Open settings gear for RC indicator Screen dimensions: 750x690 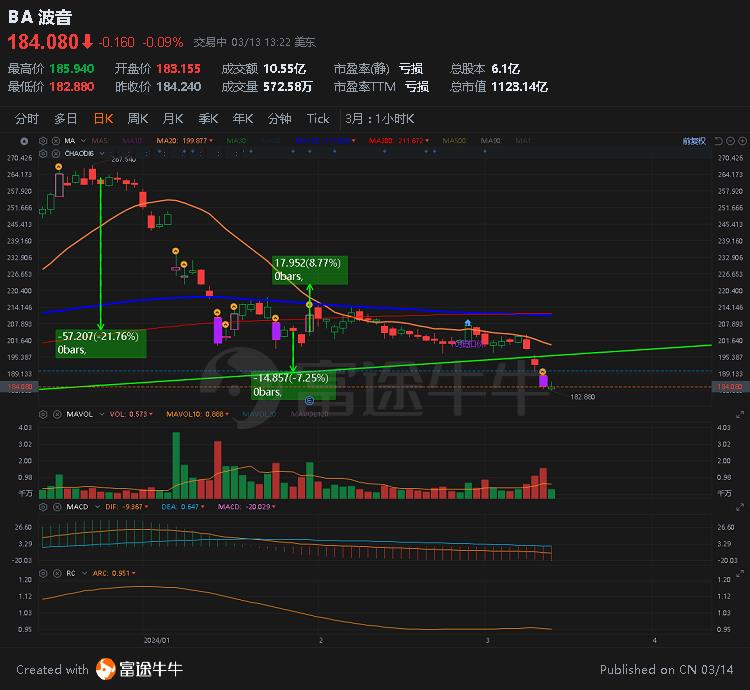(43, 573)
